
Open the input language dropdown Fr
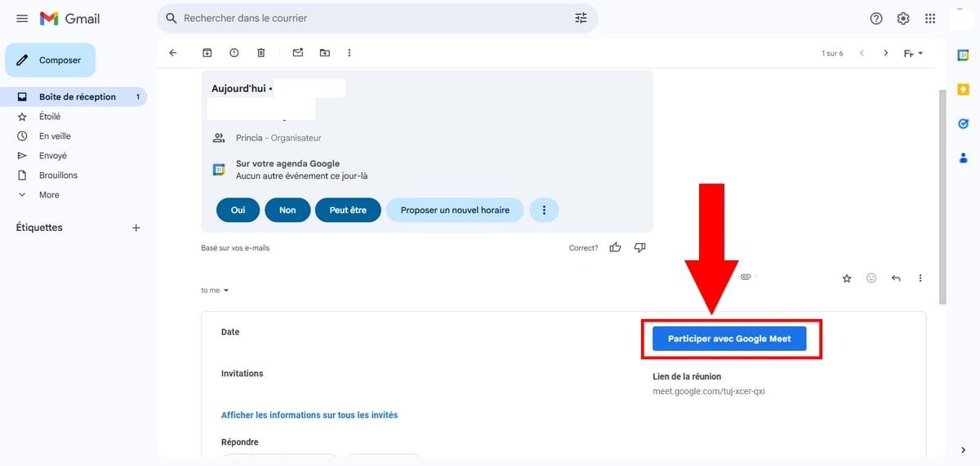coord(914,53)
